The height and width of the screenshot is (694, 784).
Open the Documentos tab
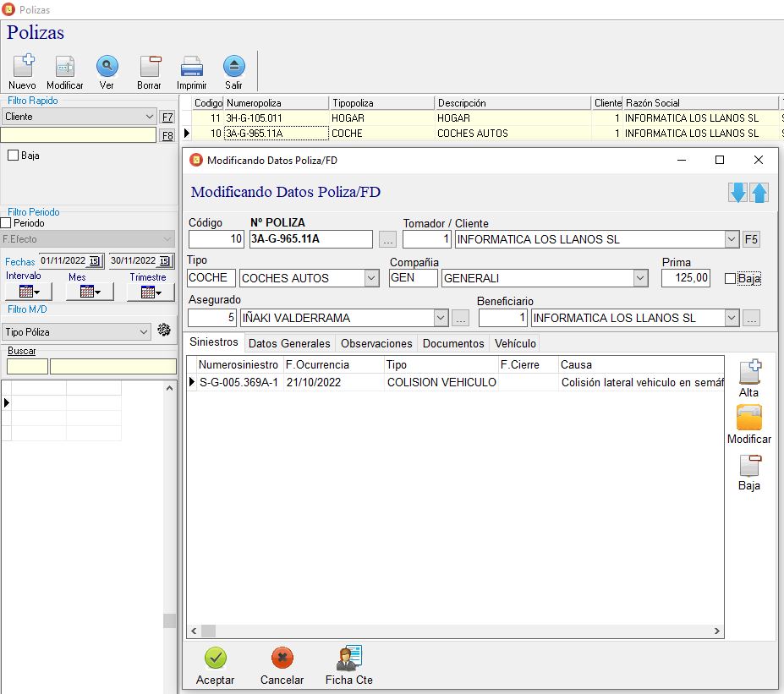tap(453, 343)
